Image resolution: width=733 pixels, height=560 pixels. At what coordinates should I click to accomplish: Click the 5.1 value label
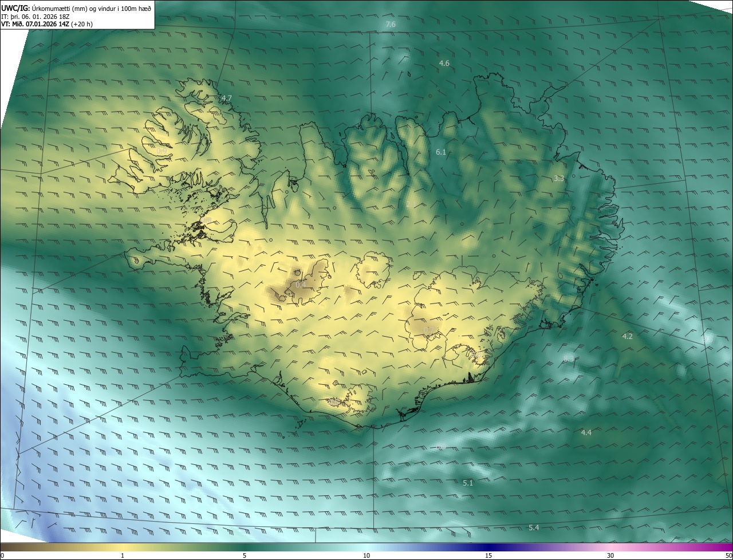click(468, 483)
